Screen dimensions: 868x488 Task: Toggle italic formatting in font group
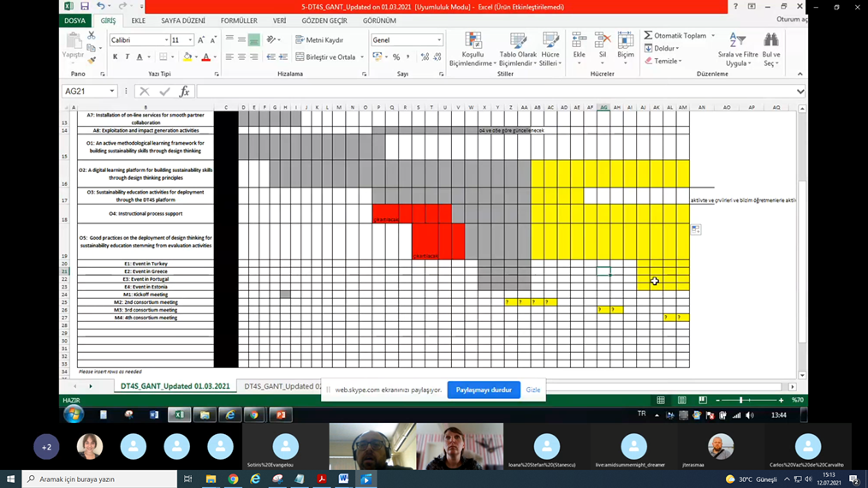point(128,57)
